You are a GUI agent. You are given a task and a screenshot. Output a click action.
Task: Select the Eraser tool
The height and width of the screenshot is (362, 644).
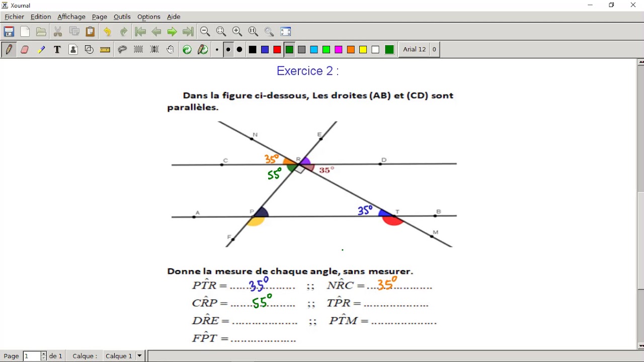pyautogui.click(x=25, y=49)
